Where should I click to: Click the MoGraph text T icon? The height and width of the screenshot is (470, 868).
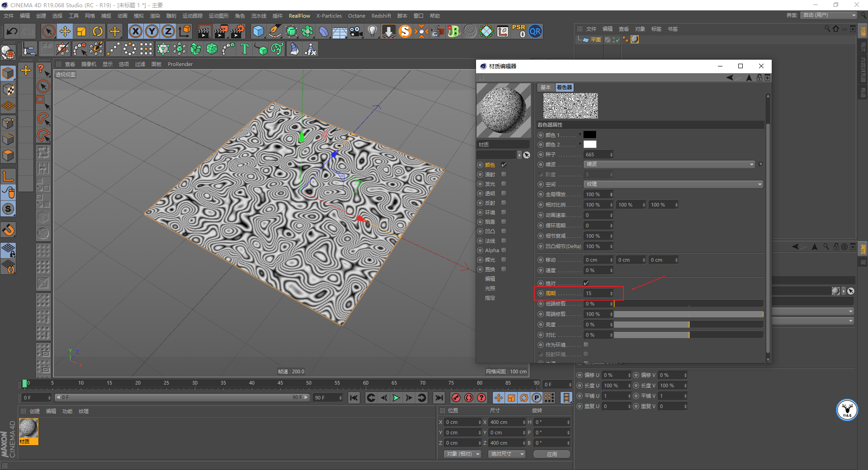(245, 49)
